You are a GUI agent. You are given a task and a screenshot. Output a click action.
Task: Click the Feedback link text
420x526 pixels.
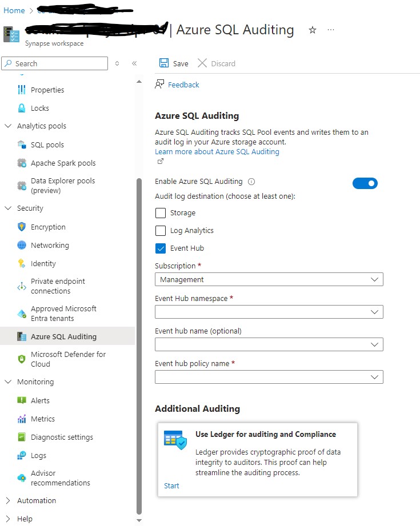point(183,85)
